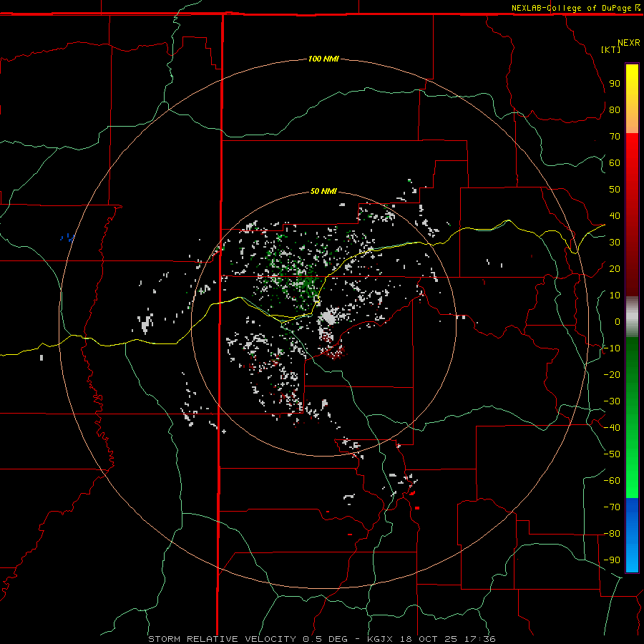Click the blue segment of the color bar
The image size is (644, 644).
[632, 535]
